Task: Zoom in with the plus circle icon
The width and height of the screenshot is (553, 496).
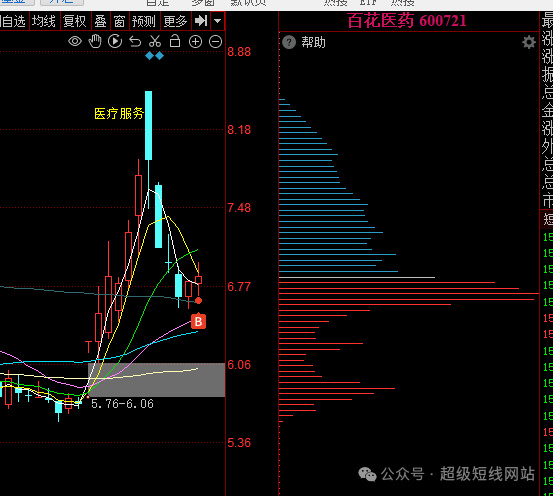Action: coord(195,42)
